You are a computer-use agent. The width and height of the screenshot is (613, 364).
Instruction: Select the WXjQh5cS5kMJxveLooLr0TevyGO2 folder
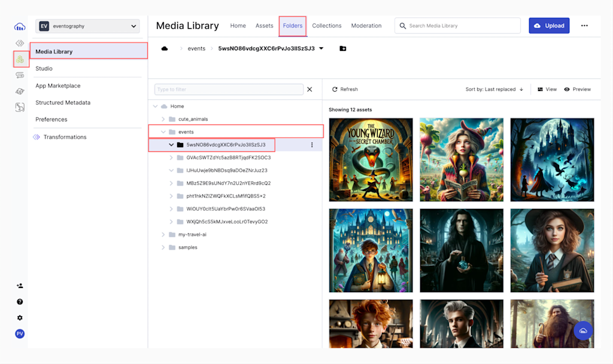pos(227,222)
